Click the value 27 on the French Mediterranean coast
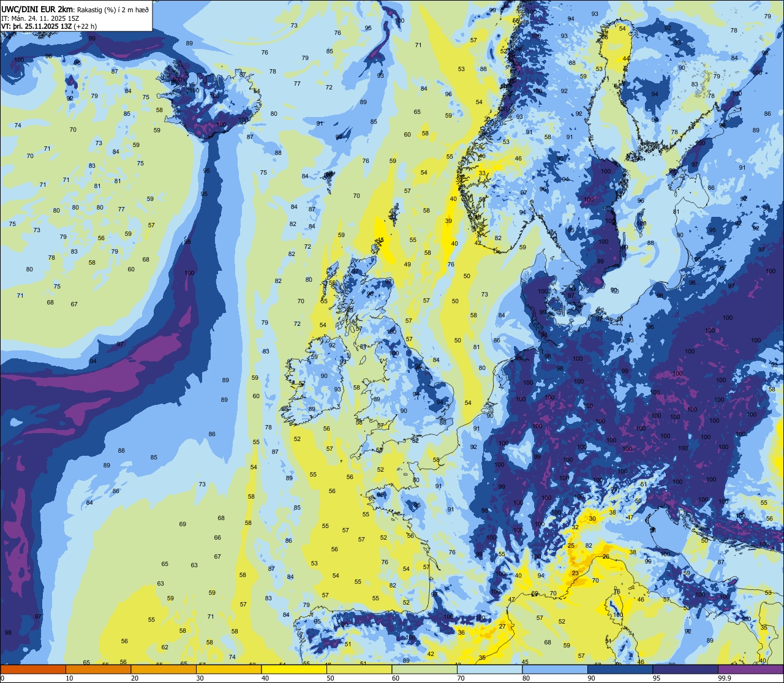Image resolution: width=784 pixels, height=683 pixels. tap(502, 626)
